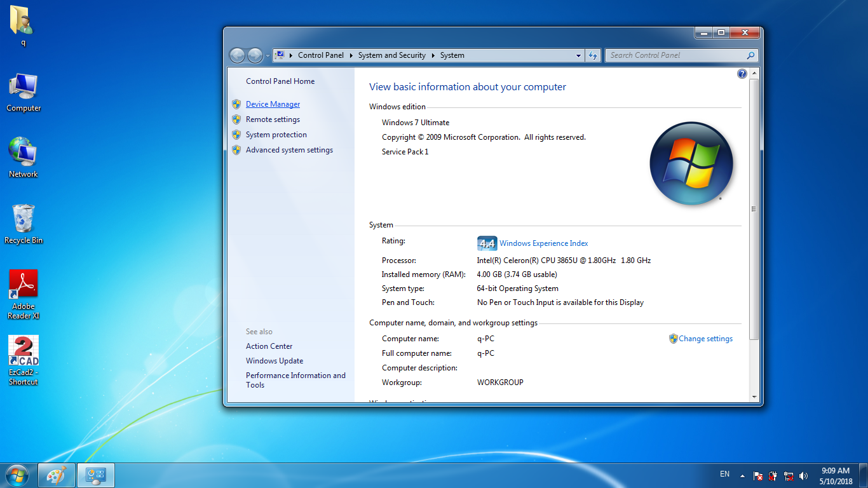The height and width of the screenshot is (488, 868).
Task: Click Control Panel breadcrumb item
Action: pos(320,55)
